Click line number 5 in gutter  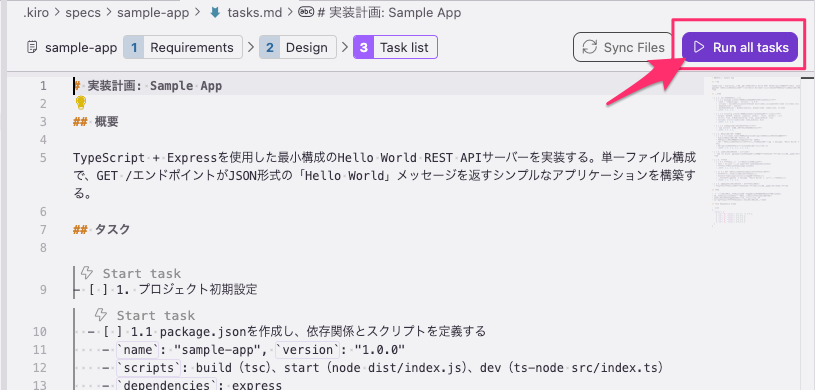click(43, 158)
